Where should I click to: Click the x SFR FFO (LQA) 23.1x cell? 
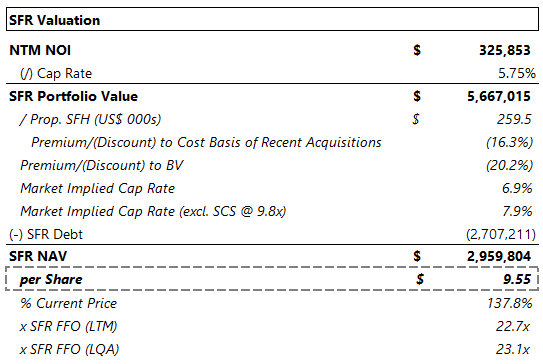[513, 349]
